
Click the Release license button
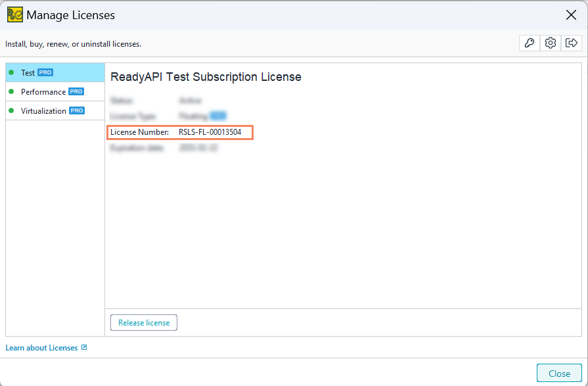click(x=144, y=322)
